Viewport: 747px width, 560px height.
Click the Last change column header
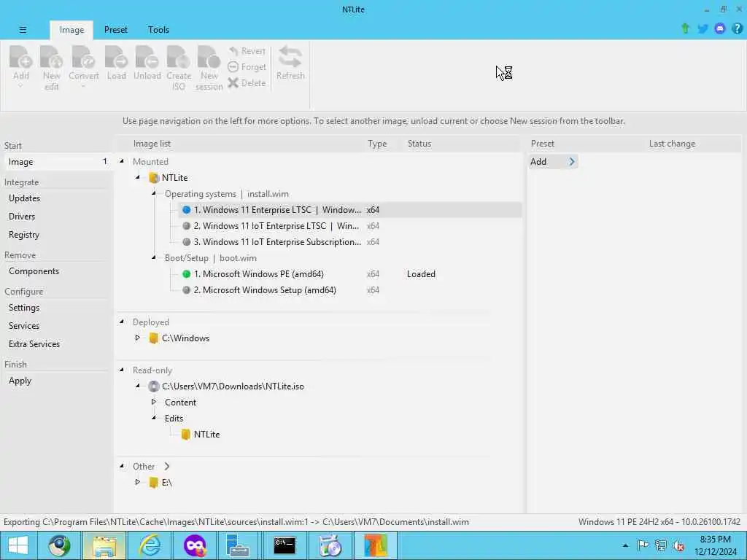[672, 144]
